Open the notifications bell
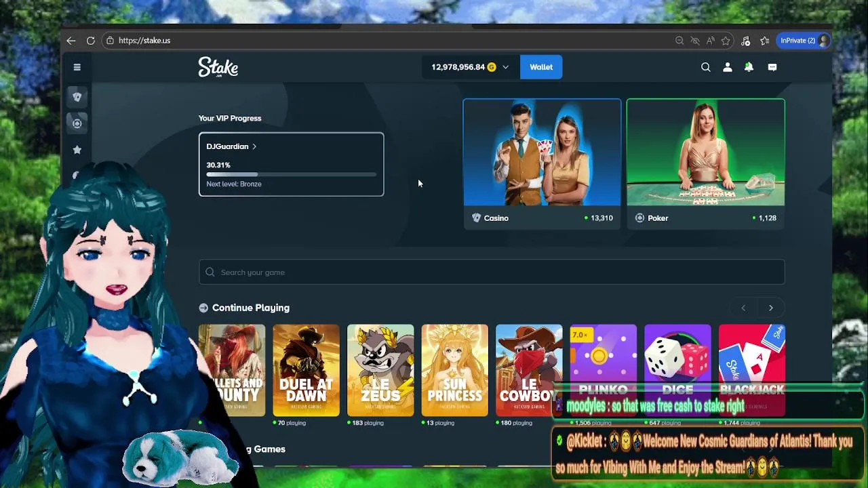 click(749, 67)
